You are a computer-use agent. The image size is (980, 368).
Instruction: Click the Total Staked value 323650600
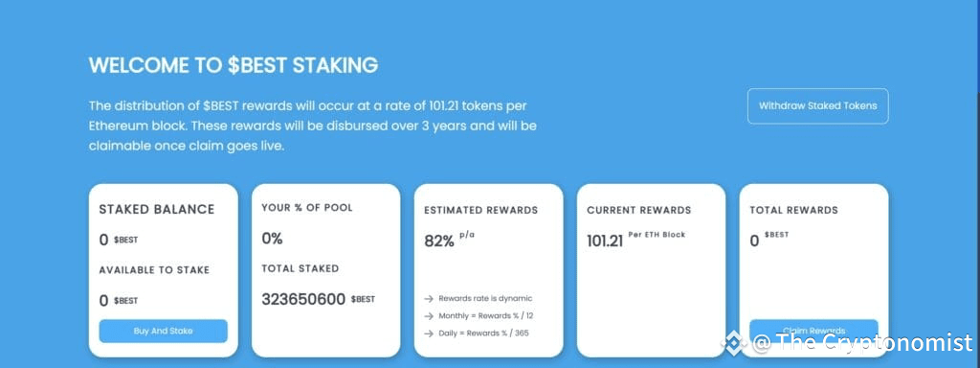tap(303, 299)
